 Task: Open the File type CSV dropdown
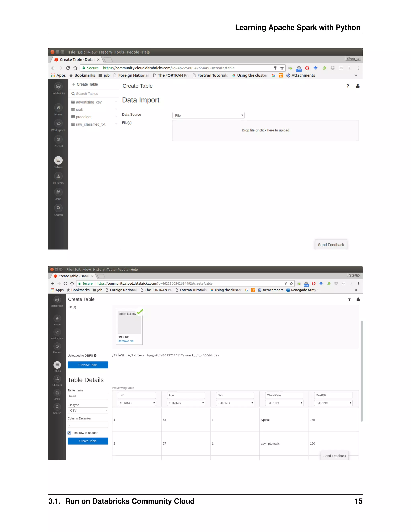pyautogui.click(x=88, y=411)
